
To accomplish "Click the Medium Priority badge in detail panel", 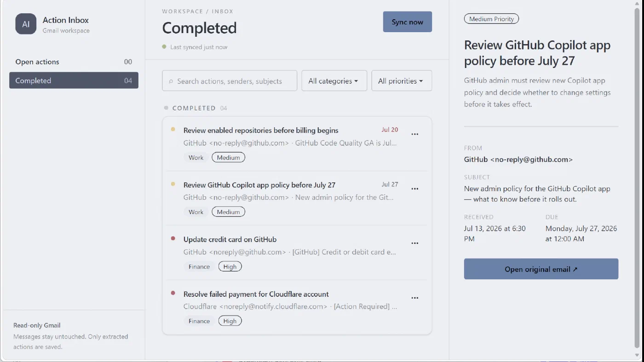I will (x=491, y=19).
